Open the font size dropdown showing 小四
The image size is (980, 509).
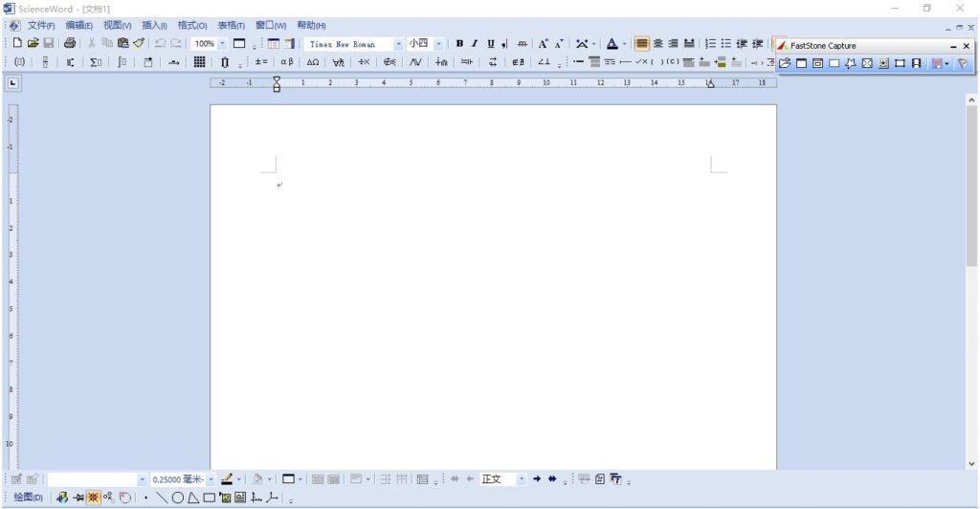point(439,44)
